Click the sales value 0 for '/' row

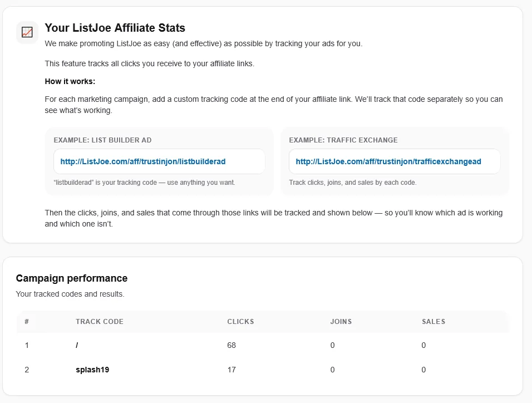click(x=423, y=345)
